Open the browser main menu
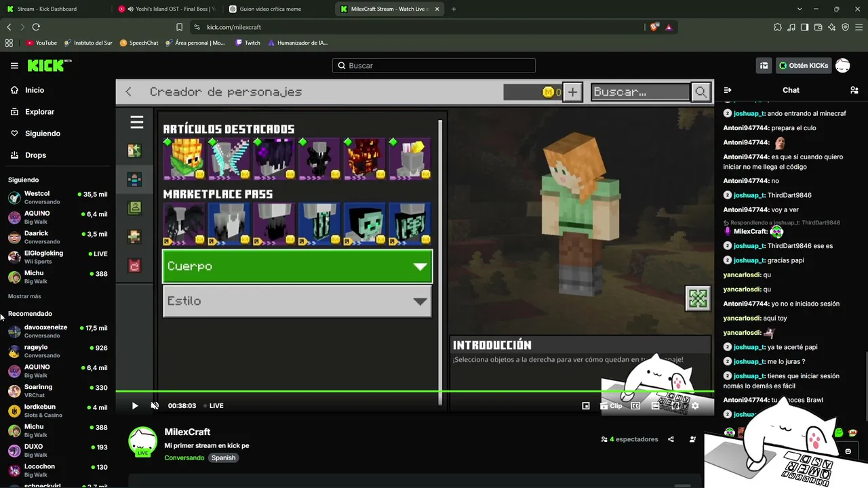Image resolution: width=868 pixels, height=488 pixels. [x=859, y=27]
